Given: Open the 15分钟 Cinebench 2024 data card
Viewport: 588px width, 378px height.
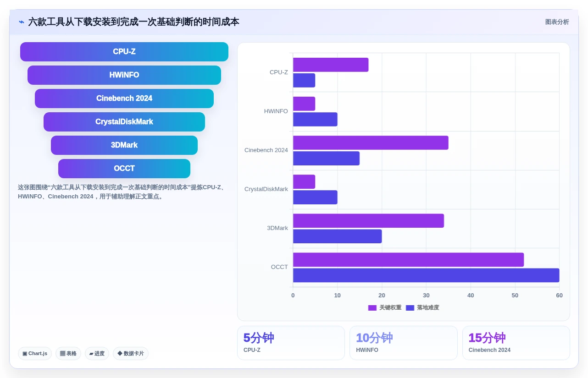Looking at the screenshot, I should [x=516, y=343].
